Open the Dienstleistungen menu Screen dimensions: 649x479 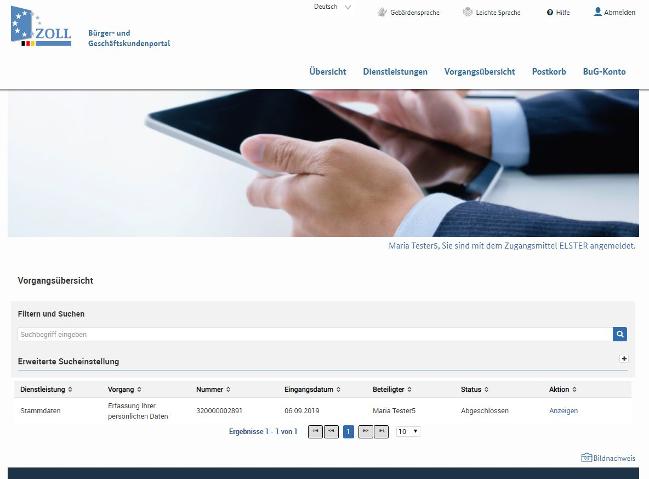pos(395,72)
